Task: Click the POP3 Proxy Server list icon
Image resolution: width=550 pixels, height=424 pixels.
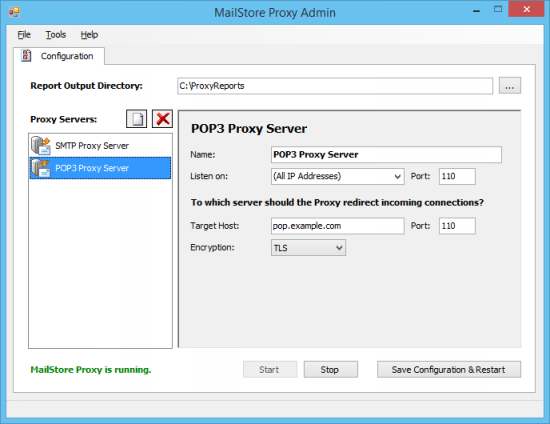Action: pos(41,168)
